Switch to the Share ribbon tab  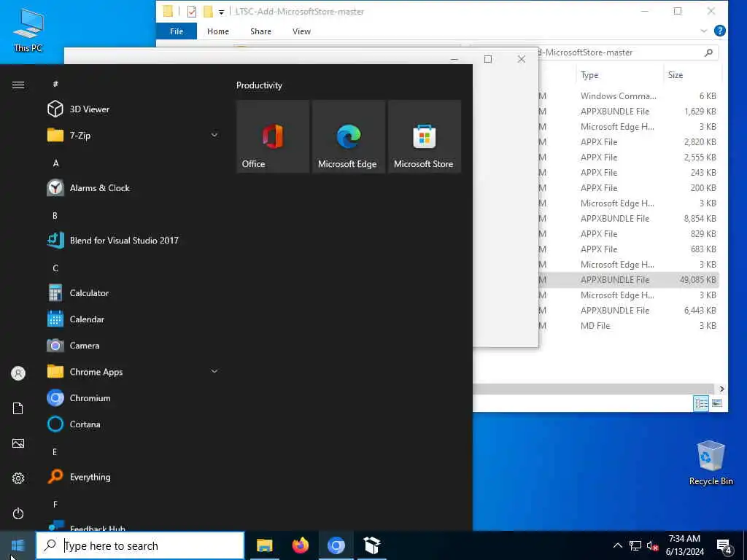click(x=260, y=31)
